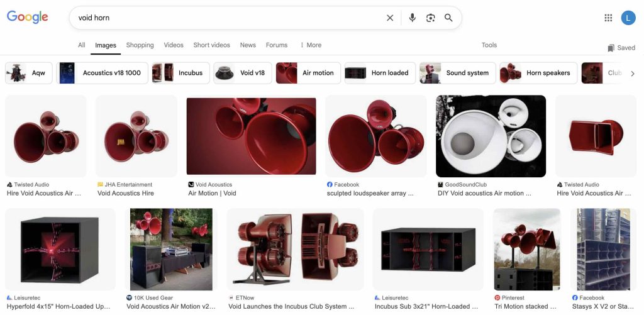Open search by image camera icon
The height and width of the screenshot is (315, 644).
coord(430,18)
